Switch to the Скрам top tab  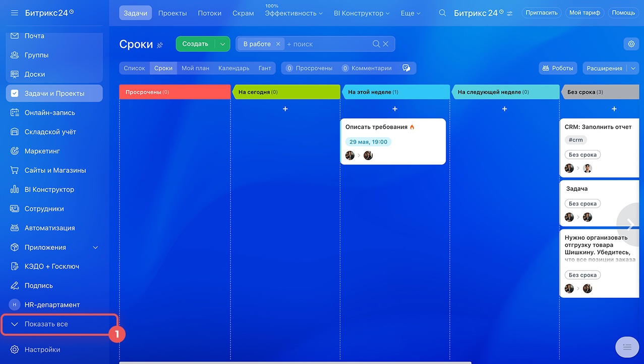tap(243, 13)
